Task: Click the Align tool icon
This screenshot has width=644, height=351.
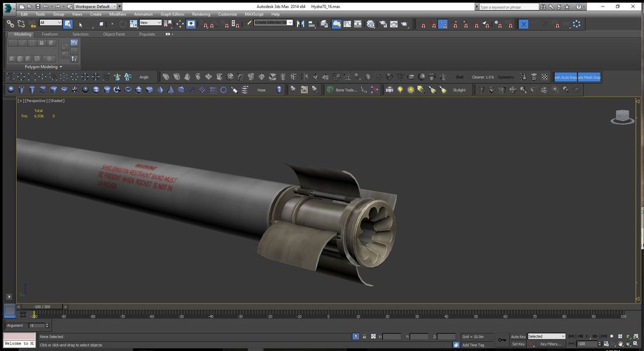Action: [x=311, y=24]
